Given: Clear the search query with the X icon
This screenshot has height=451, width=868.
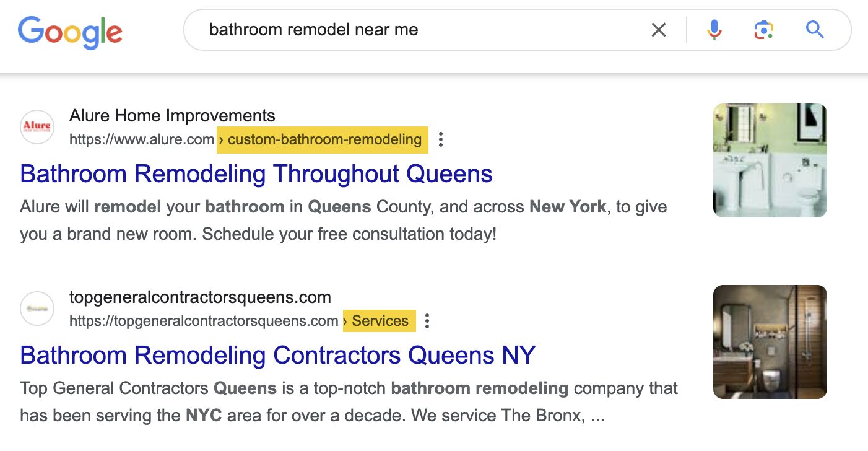Looking at the screenshot, I should click(658, 29).
